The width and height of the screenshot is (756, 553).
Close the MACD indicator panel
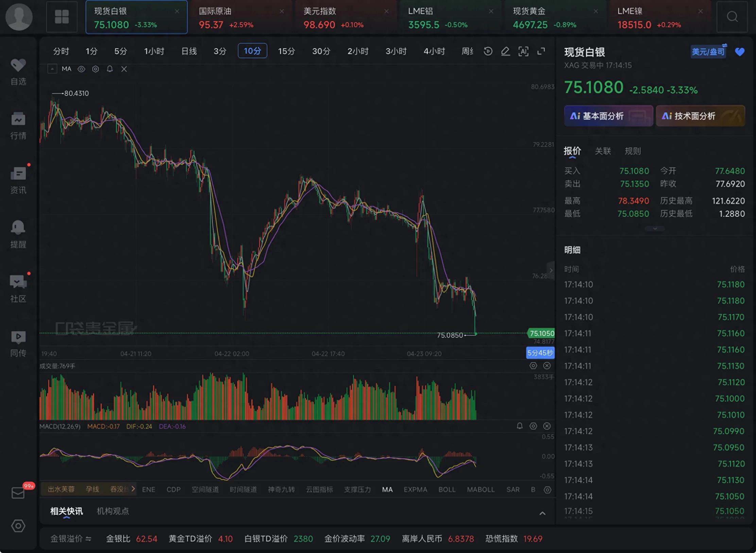pyautogui.click(x=547, y=426)
